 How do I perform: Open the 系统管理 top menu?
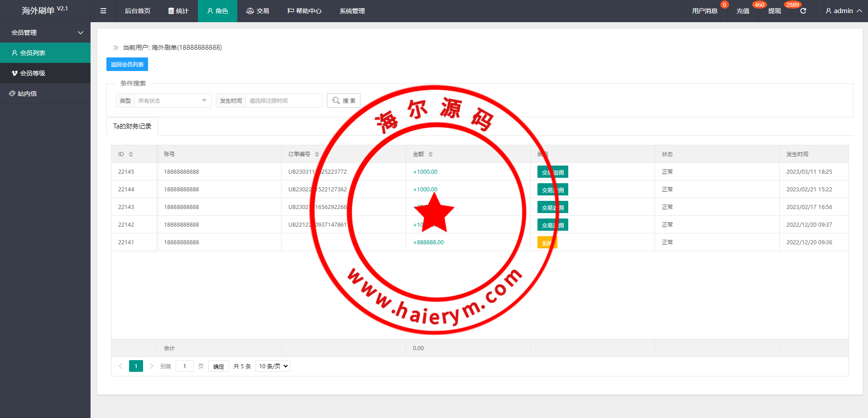pyautogui.click(x=352, y=11)
